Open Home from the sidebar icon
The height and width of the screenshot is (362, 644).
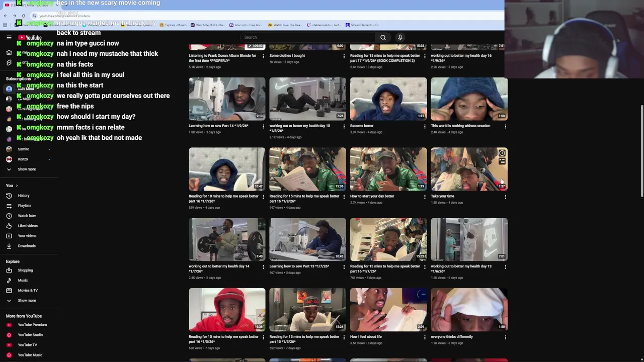9,53
